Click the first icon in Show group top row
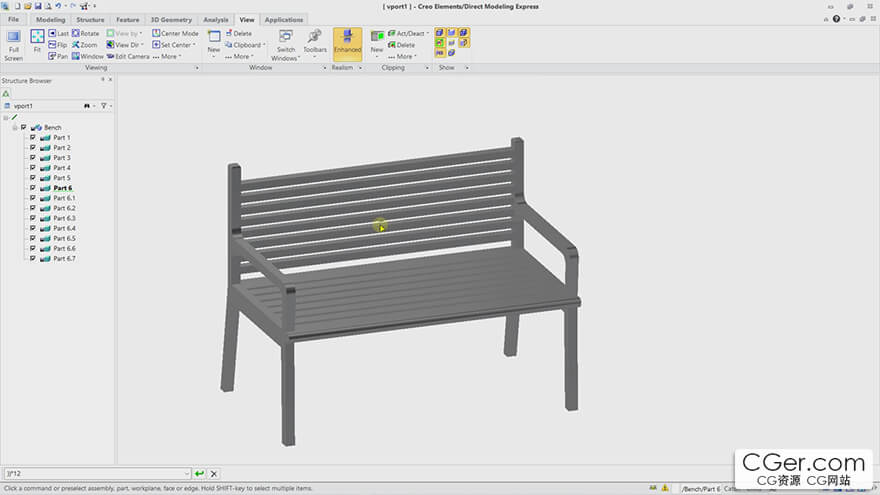 [439, 33]
